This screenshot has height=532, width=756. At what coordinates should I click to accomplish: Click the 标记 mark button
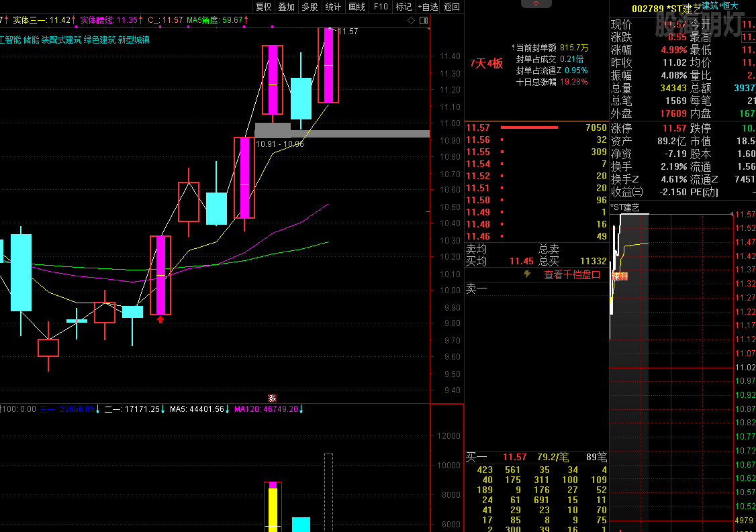tap(404, 7)
